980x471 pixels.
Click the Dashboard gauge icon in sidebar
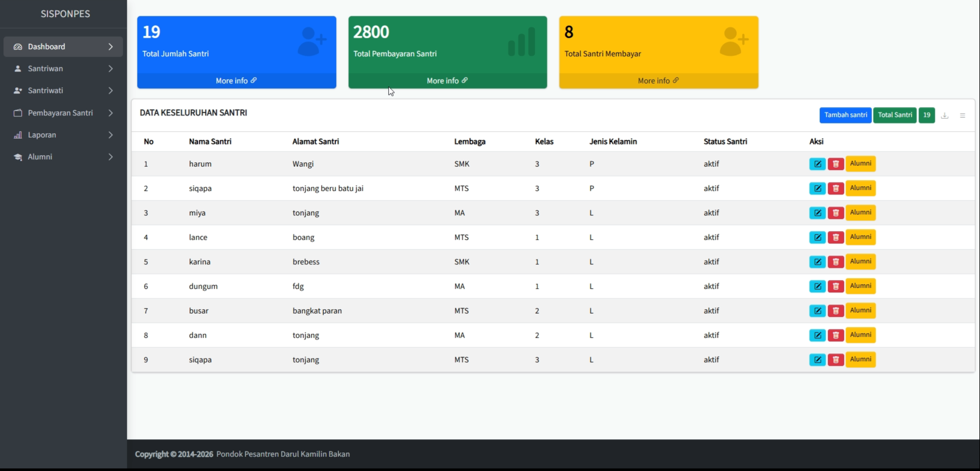17,47
